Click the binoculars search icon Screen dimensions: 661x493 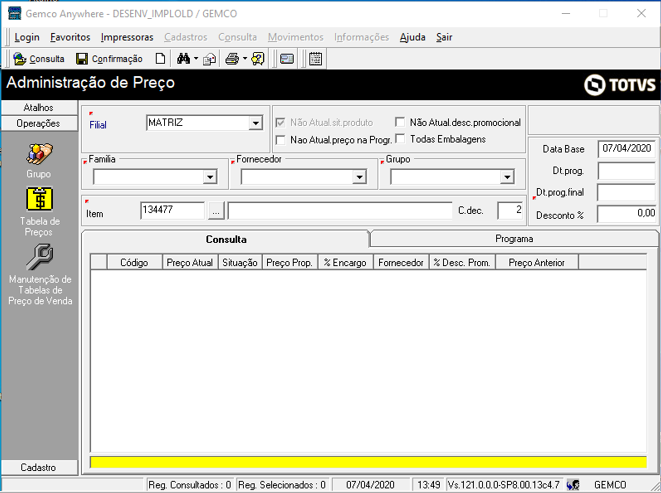(x=183, y=59)
